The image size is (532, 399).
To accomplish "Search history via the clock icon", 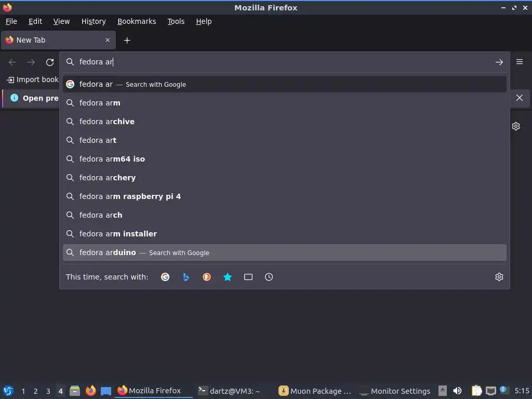I will pos(269,277).
